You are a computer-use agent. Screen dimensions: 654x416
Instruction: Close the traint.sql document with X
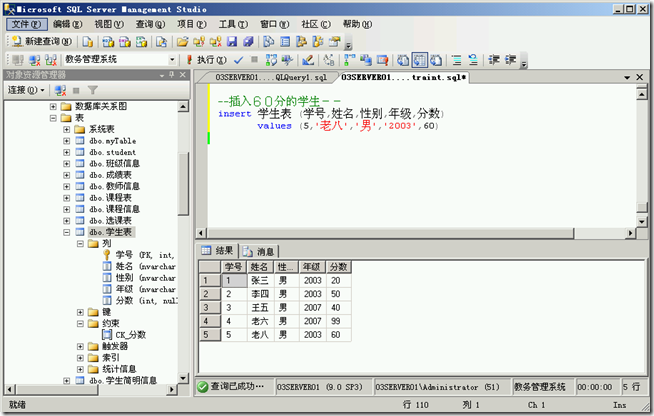[640, 77]
